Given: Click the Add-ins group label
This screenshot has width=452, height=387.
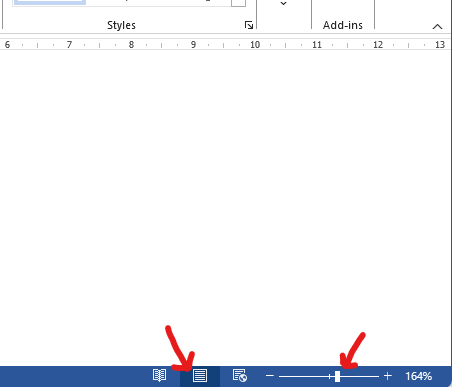Looking at the screenshot, I should tap(343, 25).
